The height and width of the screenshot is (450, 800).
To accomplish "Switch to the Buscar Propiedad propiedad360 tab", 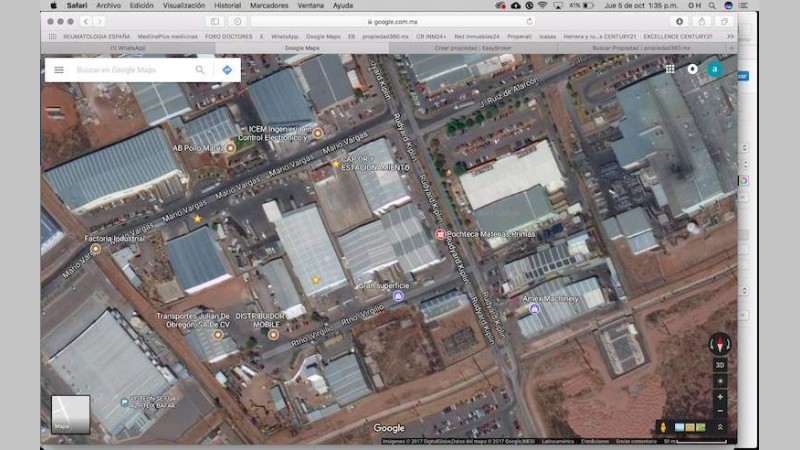I will tap(641, 48).
